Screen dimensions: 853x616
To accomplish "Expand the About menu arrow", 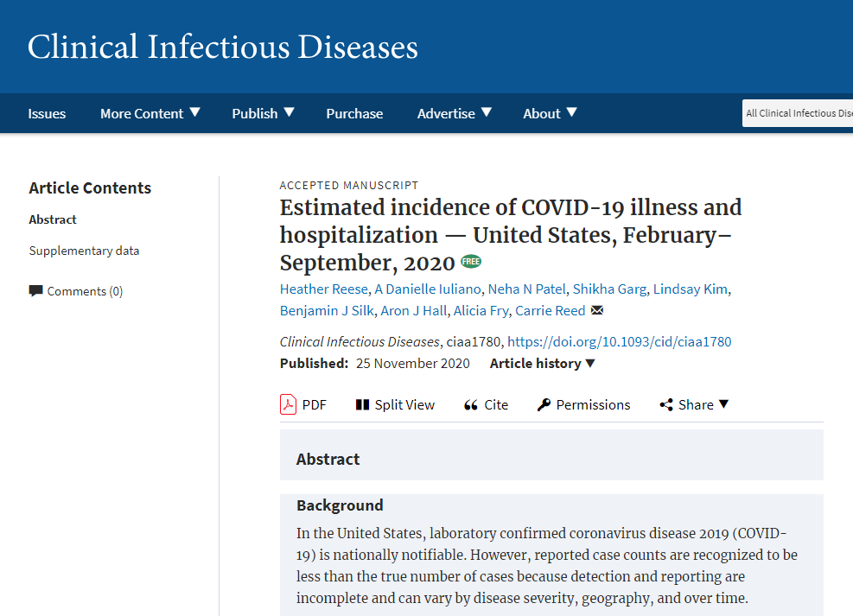I will click(572, 112).
